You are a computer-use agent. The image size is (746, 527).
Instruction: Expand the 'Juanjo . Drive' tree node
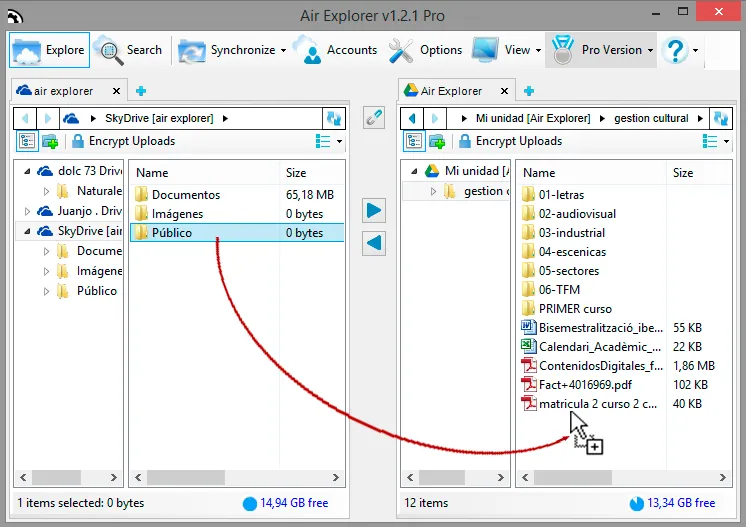point(28,211)
